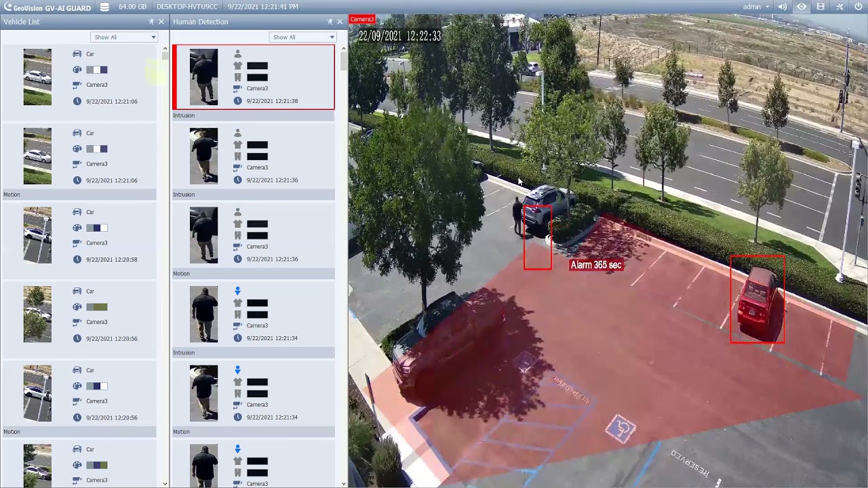Select the Camera3 label on the video
868x488 pixels.
pos(361,19)
